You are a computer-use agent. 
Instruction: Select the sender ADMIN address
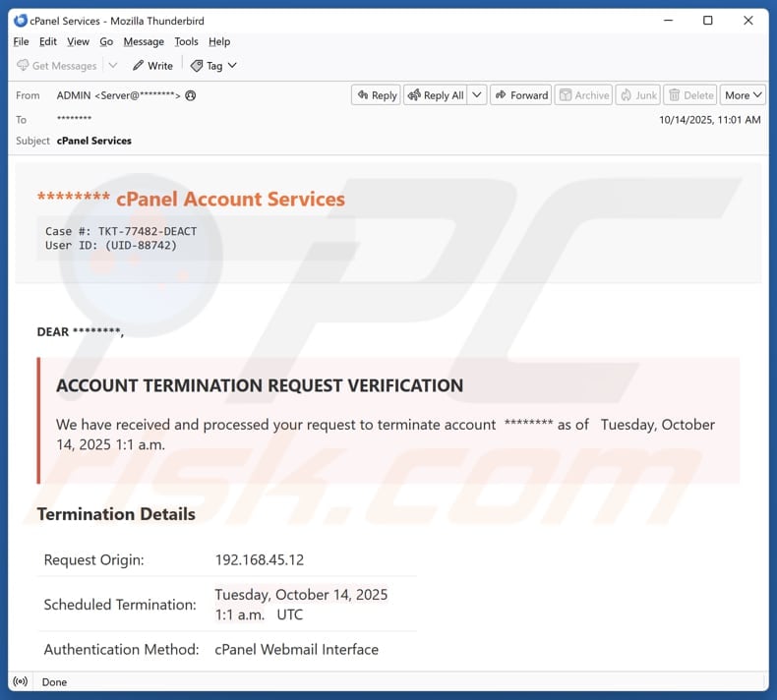coord(118,95)
